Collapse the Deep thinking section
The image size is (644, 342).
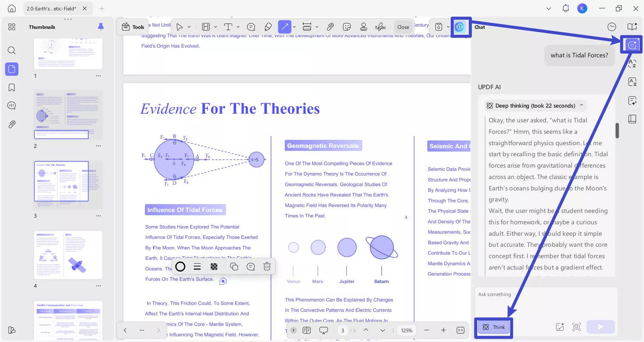coord(582,106)
